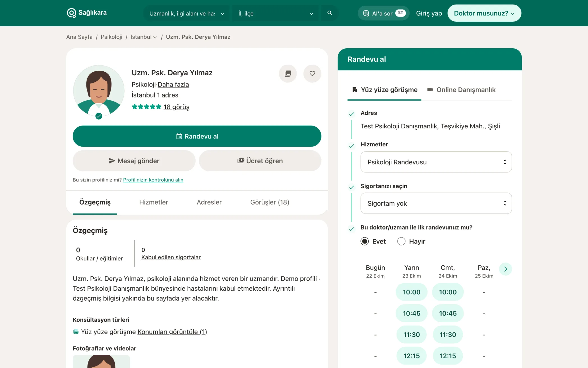Open the Adresler tab

pyautogui.click(x=209, y=202)
